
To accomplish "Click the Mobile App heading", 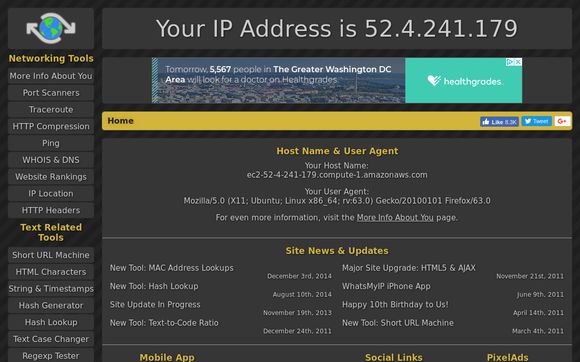I will coord(167,357).
